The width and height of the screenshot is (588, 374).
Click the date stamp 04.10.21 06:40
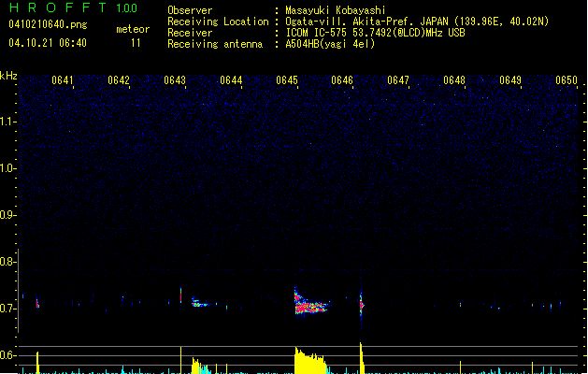pos(48,43)
